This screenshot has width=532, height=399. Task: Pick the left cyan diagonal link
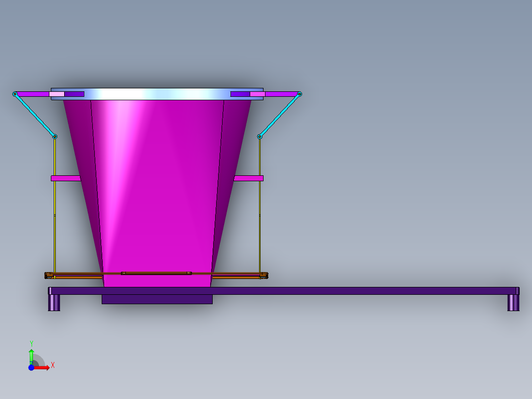[x=35, y=115]
